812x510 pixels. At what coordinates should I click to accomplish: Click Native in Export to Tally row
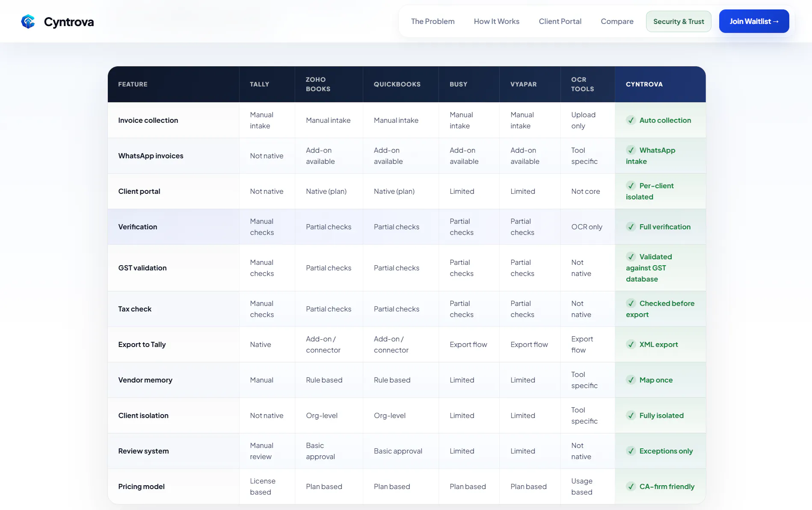(x=260, y=344)
